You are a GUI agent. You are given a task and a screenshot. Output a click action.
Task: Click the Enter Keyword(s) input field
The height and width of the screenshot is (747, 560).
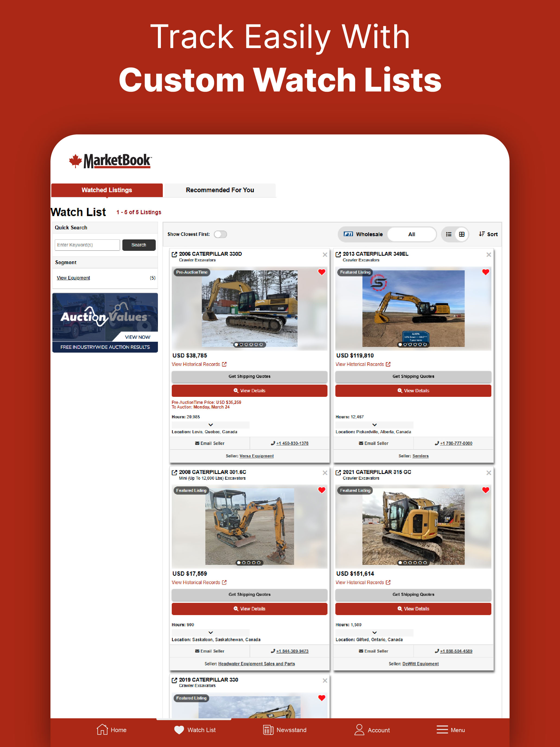pos(87,245)
